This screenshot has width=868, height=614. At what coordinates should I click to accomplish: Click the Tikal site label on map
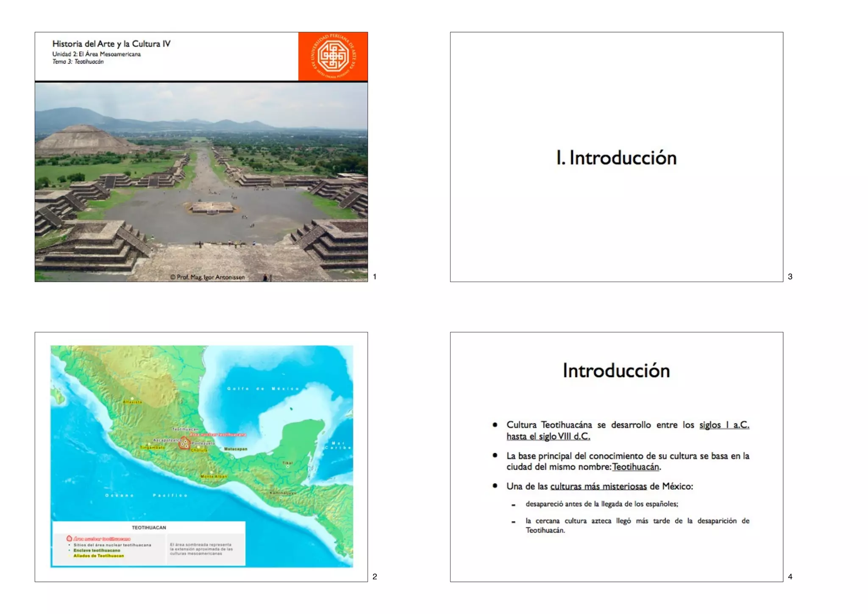click(x=287, y=463)
